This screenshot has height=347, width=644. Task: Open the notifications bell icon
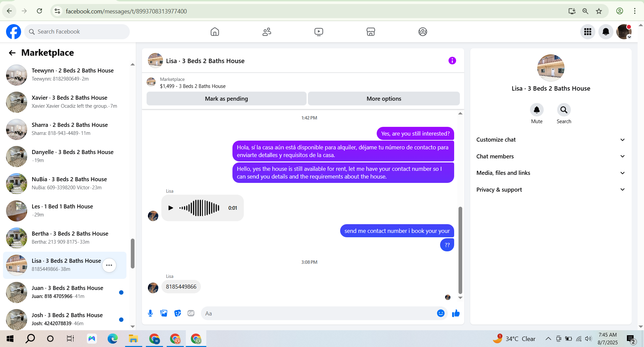click(606, 32)
